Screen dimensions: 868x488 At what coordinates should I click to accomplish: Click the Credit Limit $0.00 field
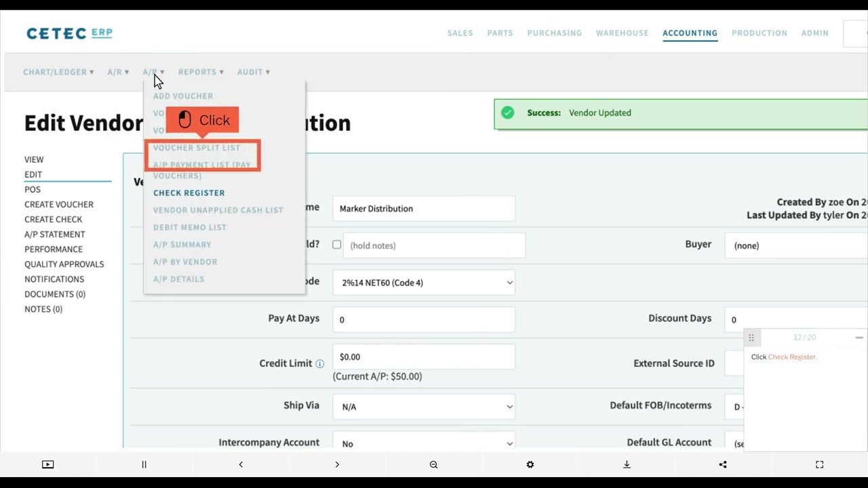point(424,357)
